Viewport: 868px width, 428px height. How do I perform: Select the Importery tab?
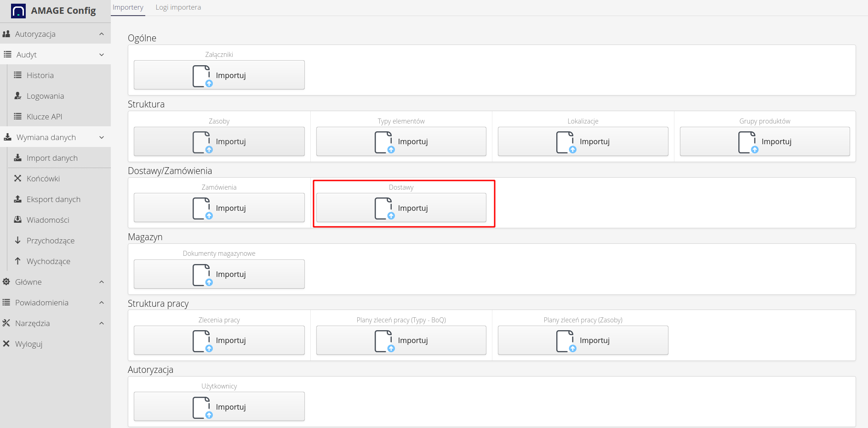pyautogui.click(x=128, y=7)
